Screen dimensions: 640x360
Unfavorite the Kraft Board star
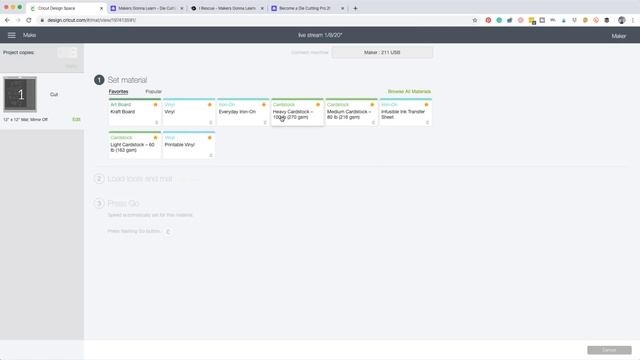click(155, 105)
